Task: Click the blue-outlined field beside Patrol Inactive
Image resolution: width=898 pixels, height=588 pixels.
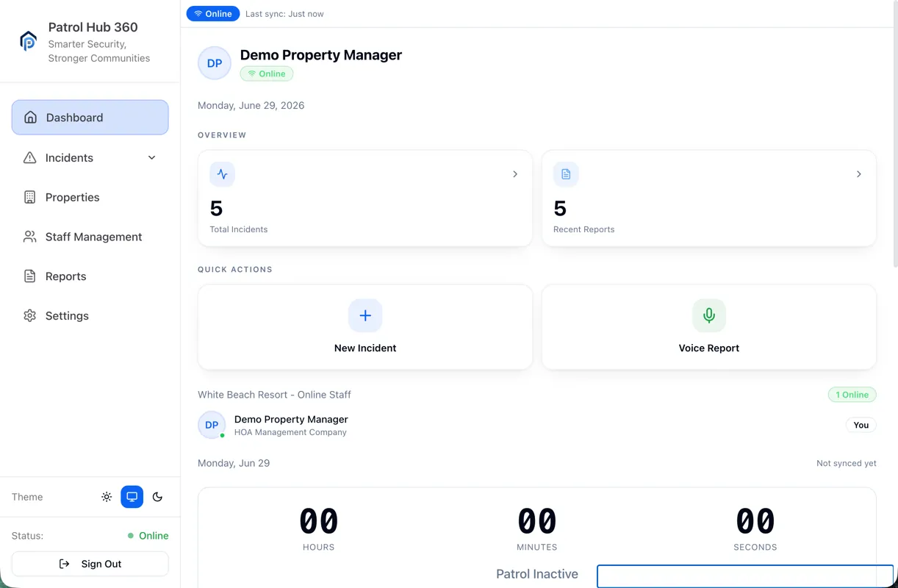Action: (x=745, y=576)
